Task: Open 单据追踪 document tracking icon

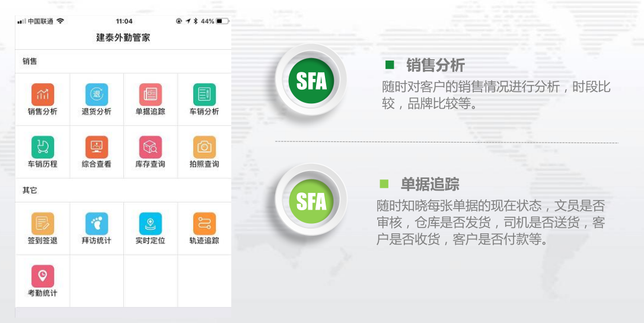Action: point(151,95)
